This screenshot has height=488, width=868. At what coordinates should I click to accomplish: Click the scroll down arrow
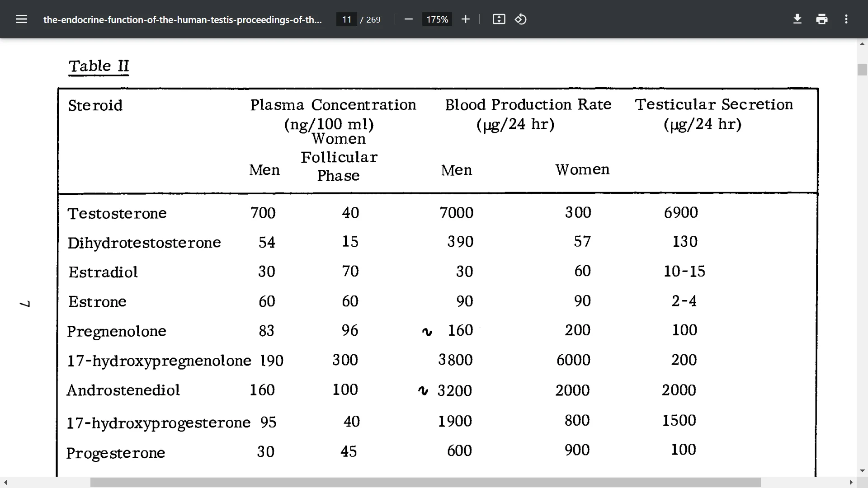[862, 471]
